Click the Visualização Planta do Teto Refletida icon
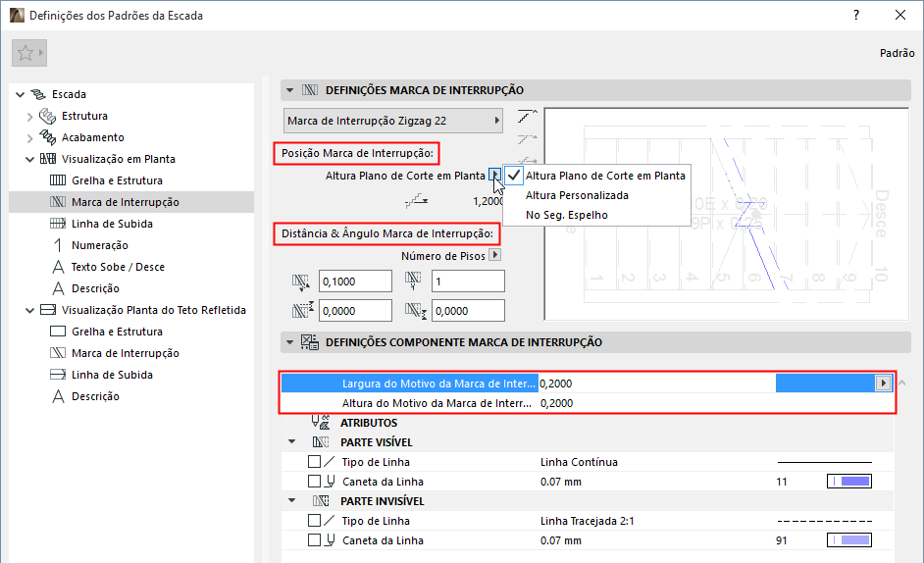Screen dimensions: 924x563 point(48,310)
